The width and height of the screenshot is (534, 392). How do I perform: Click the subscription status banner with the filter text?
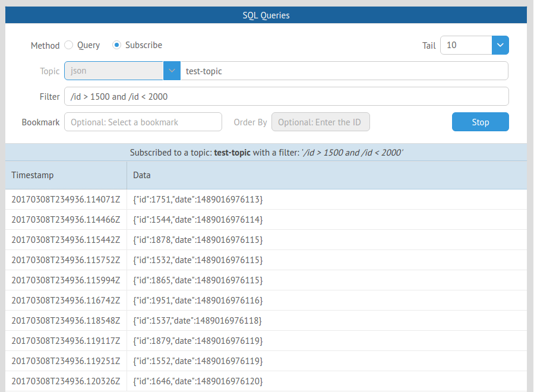266,152
